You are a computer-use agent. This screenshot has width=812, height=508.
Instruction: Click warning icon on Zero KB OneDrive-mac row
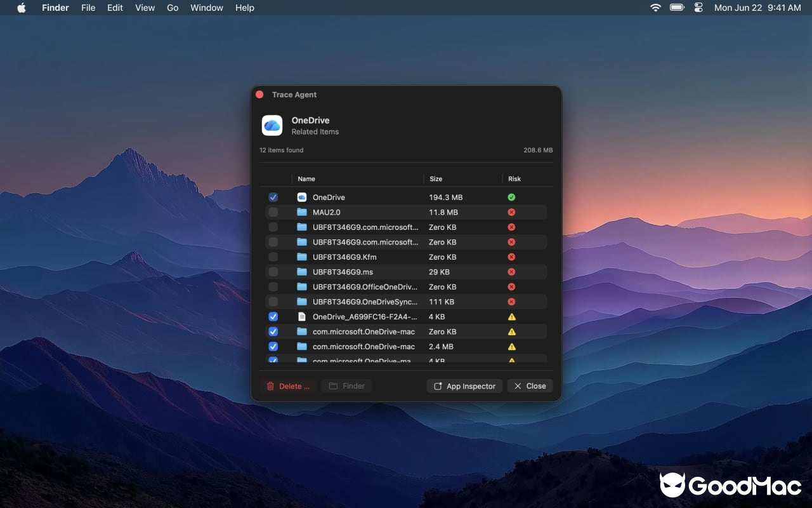511,331
